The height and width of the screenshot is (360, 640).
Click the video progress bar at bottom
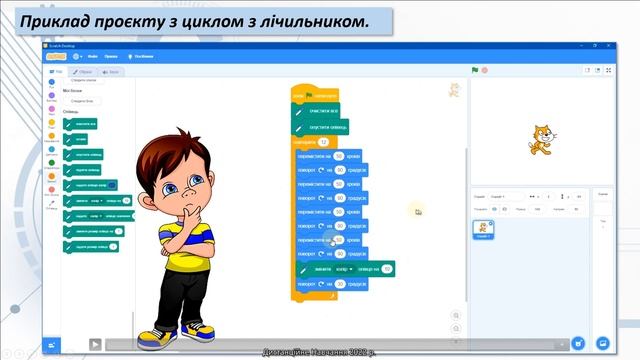(x=337, y=345)
